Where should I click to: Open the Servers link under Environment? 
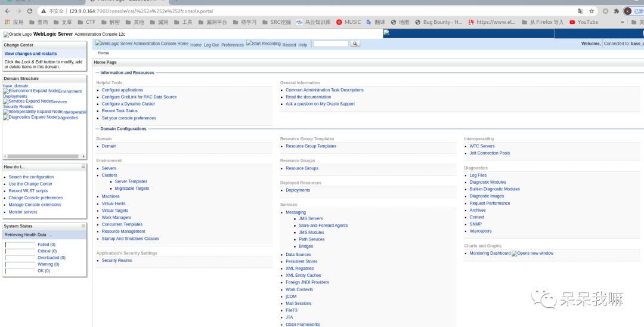point(109,168)
